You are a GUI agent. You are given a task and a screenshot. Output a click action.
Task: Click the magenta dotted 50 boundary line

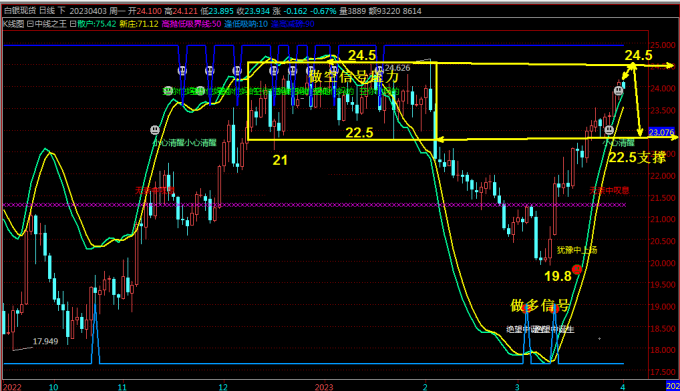coord(314,205)
